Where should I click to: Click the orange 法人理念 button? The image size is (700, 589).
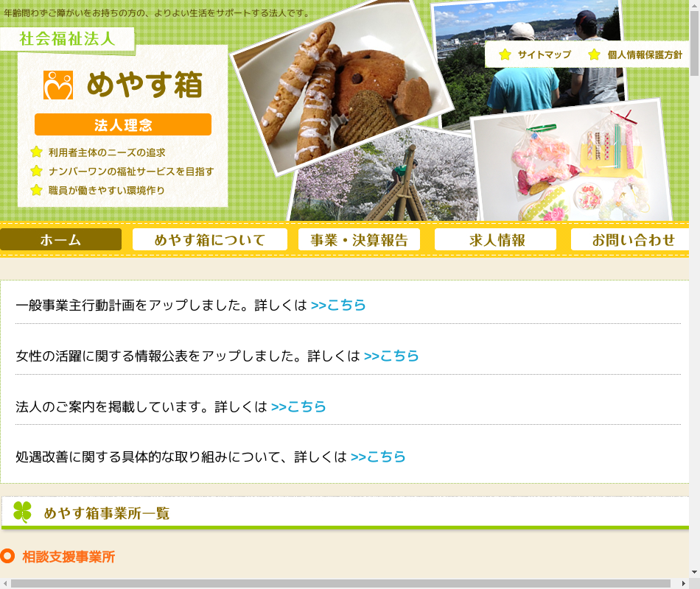tap(123, 124)
